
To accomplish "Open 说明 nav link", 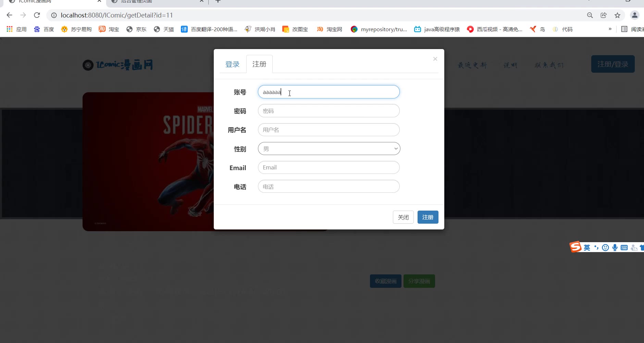I will pyautogui.click(x=510, y=65).
